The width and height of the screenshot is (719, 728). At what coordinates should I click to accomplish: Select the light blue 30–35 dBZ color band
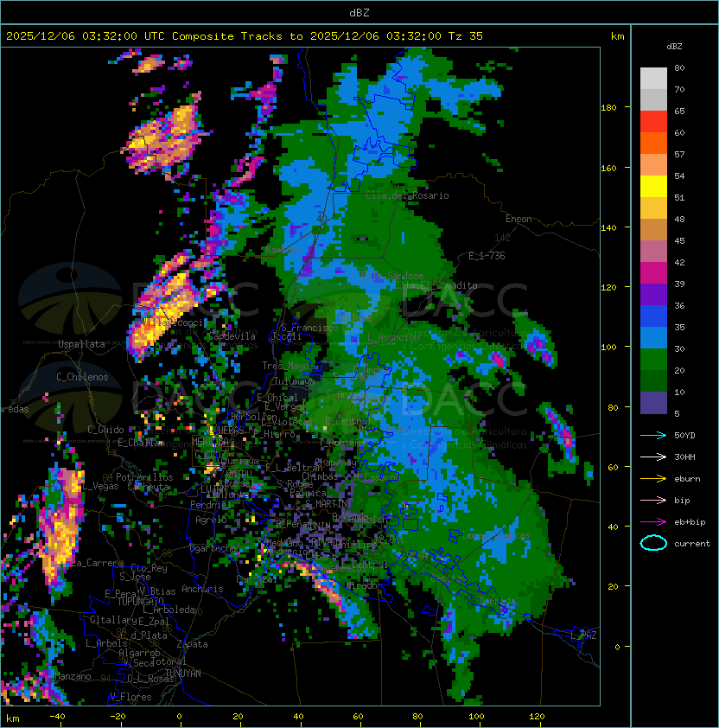[x=653, y=338]
